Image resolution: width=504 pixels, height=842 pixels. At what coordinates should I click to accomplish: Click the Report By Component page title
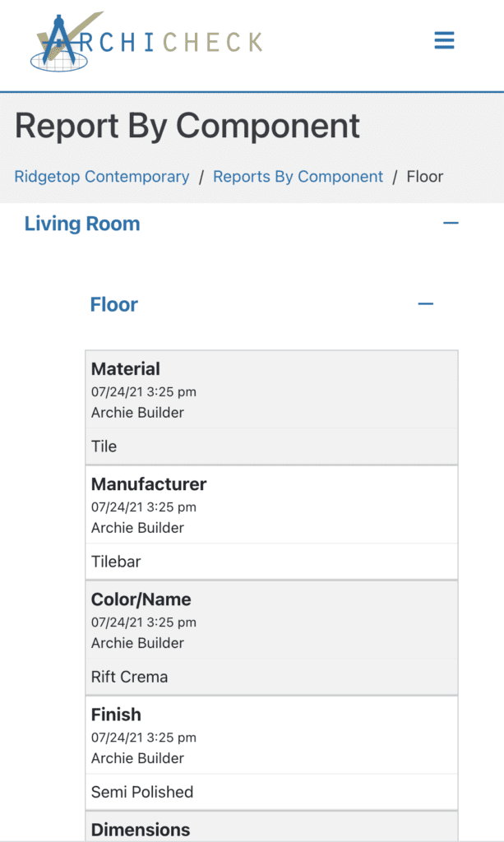pos(187,126)
